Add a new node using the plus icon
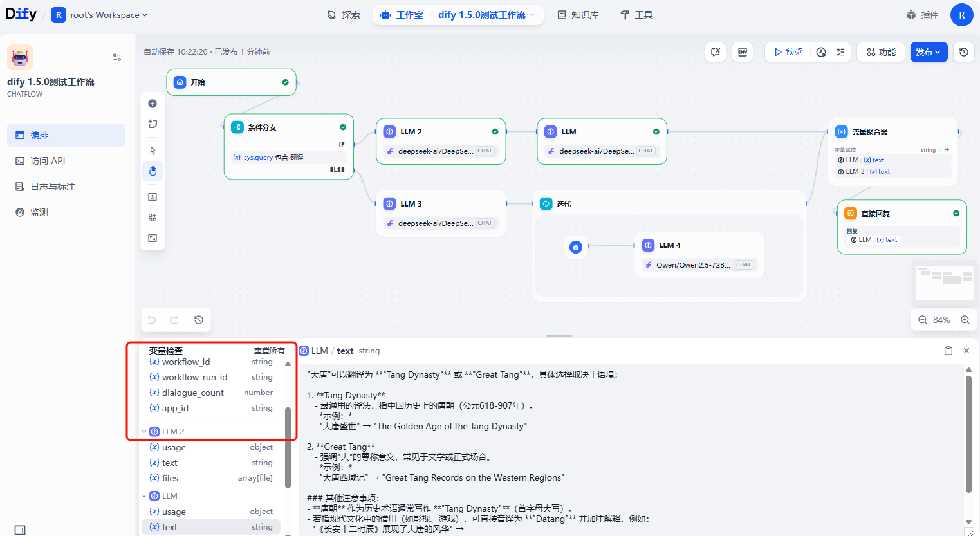980x536 pixels. (153, 103)
